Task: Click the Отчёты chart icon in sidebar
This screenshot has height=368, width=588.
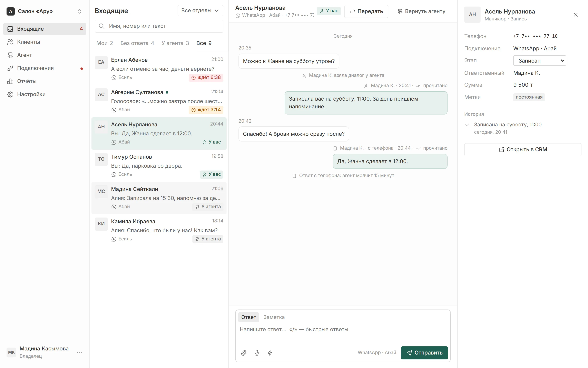Action: pos(10,81)
